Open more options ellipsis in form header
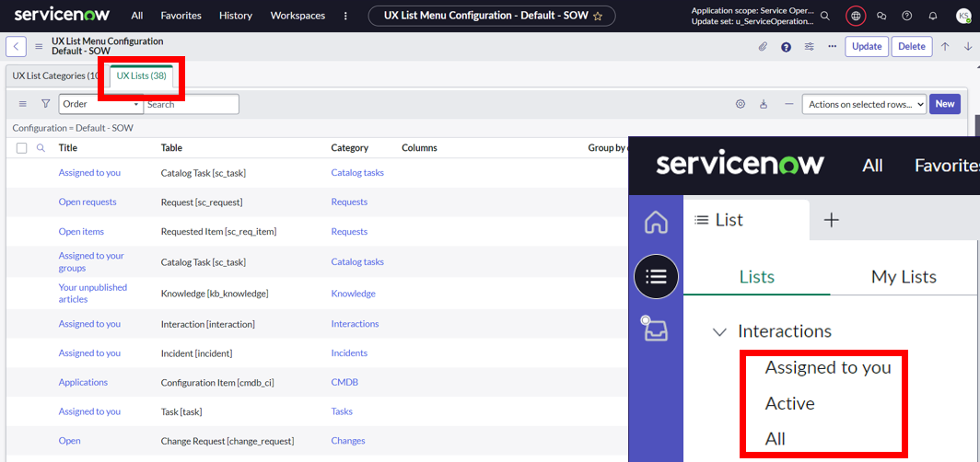 coord(832,46)
